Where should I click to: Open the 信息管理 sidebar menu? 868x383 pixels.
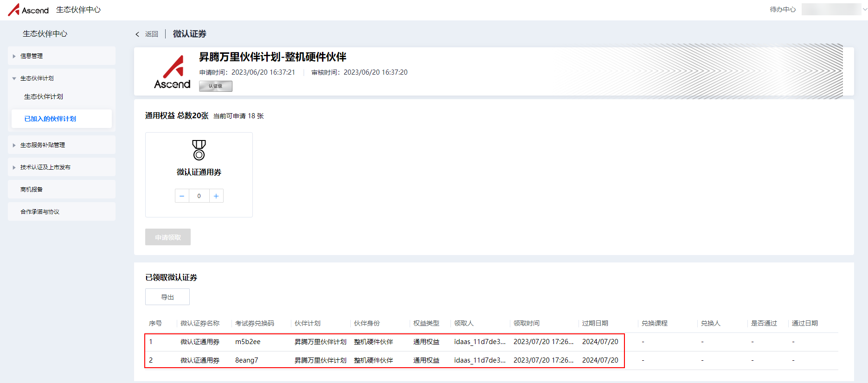tap(62, 56)
